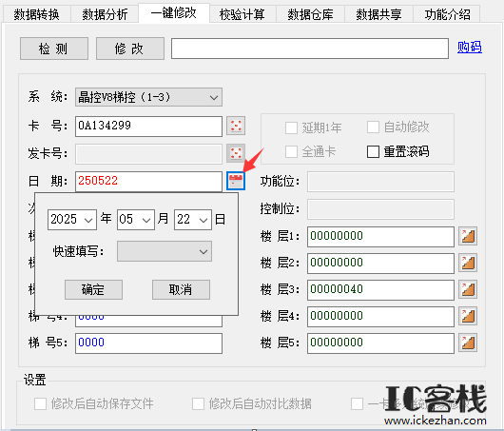Open the calendar icon next to 日期

pyautogui.click(x=236, y=181)
